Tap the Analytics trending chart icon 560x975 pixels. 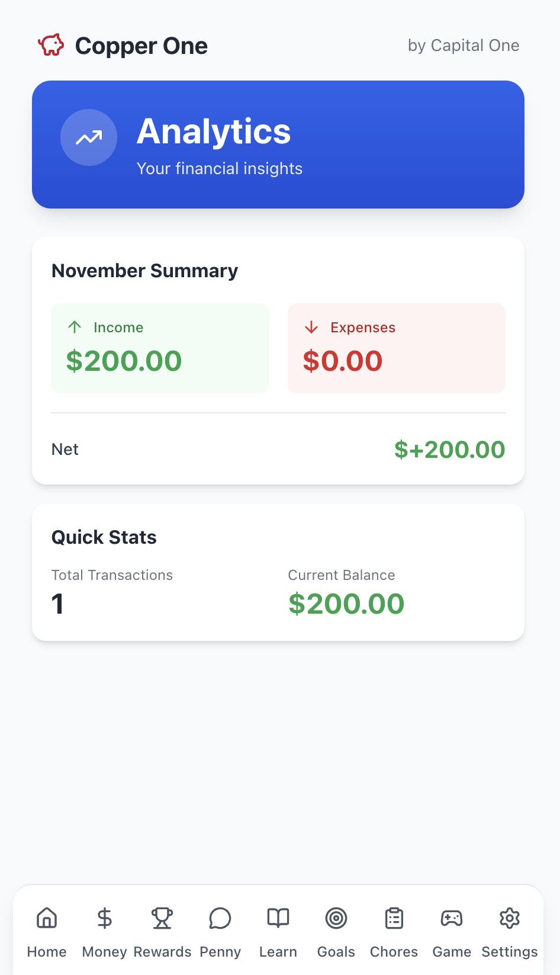[88, 137]
